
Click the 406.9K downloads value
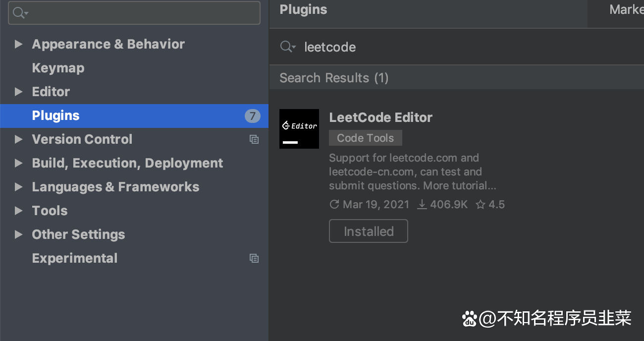(x=449, y=204)
